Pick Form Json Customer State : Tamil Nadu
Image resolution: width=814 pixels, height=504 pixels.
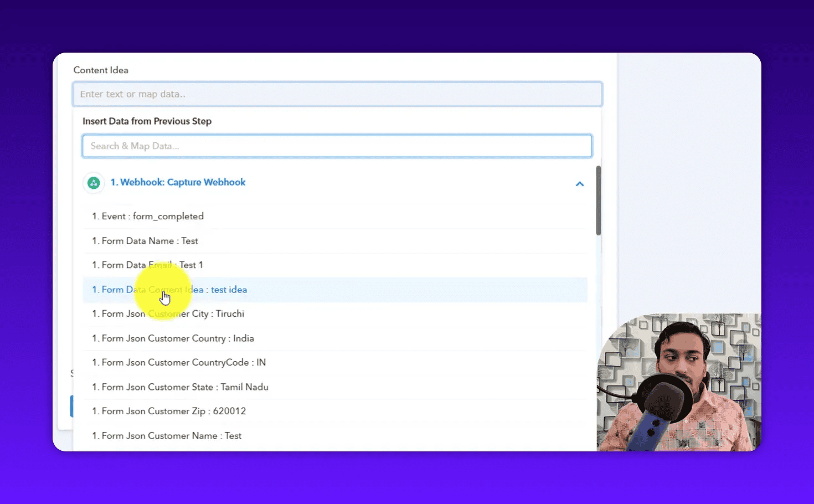tap(180, 387)
